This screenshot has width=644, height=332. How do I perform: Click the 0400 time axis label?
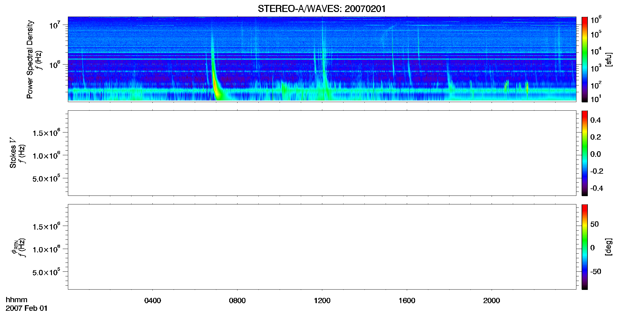[153, 301]
